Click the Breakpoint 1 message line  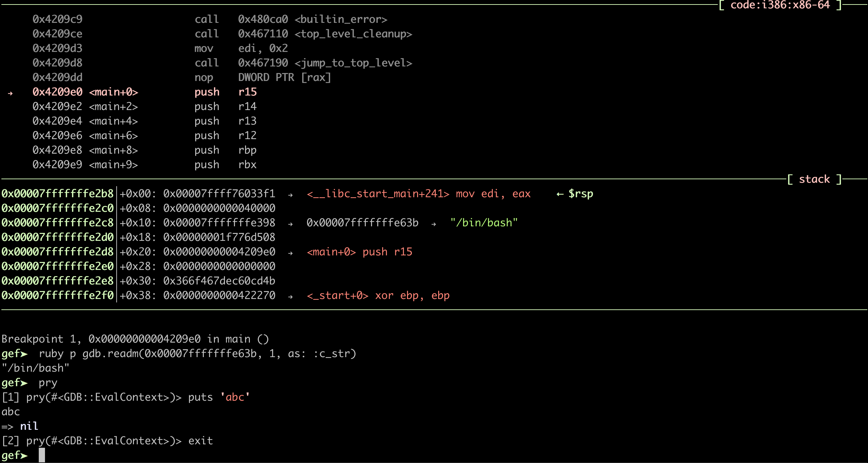click(x=135, y=339)
